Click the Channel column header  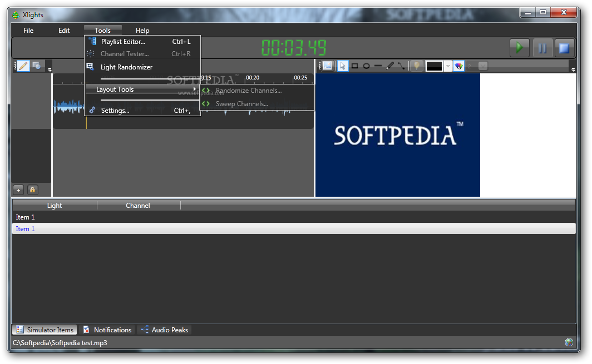138,206
